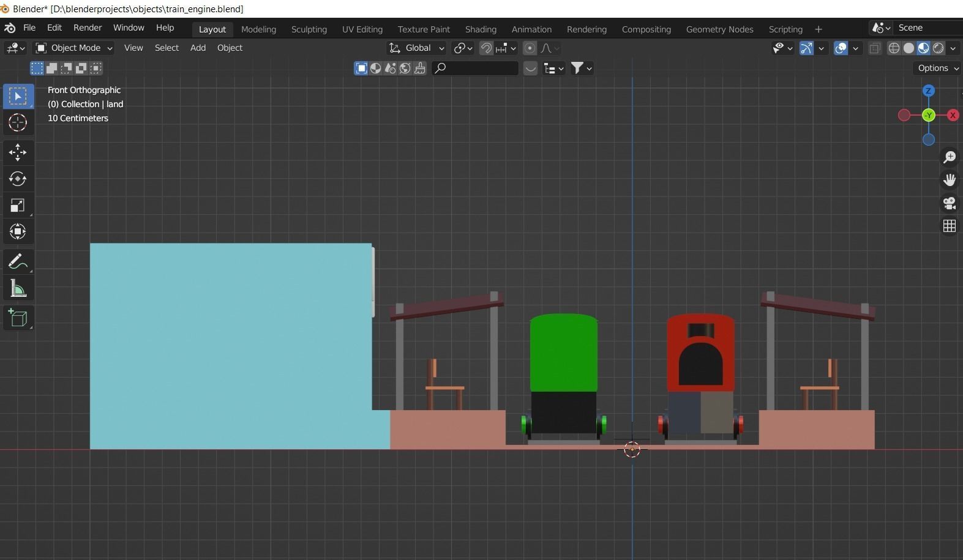Set selection mode to invert
Image resolution: width=963 pixels, height=560 pixels.
[81, 68]
